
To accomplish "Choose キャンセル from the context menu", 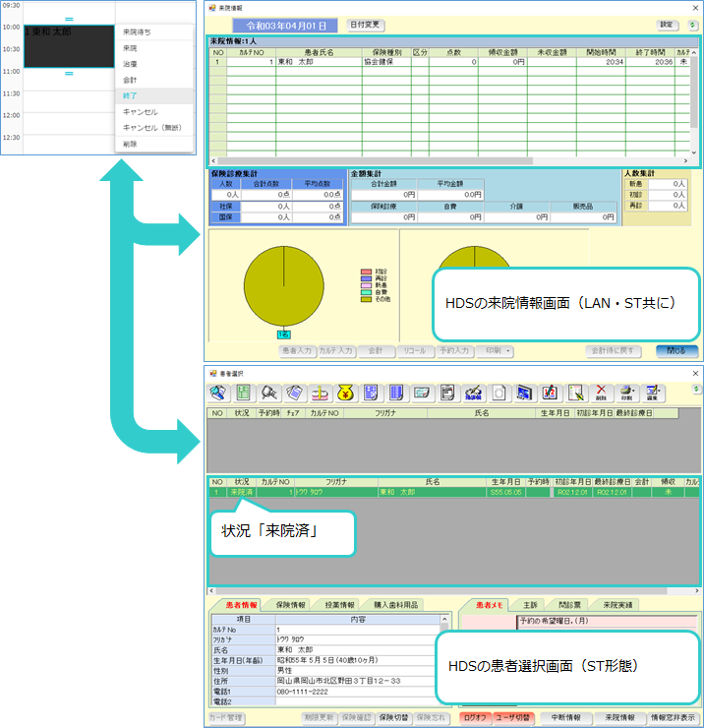I will (140, 111).
